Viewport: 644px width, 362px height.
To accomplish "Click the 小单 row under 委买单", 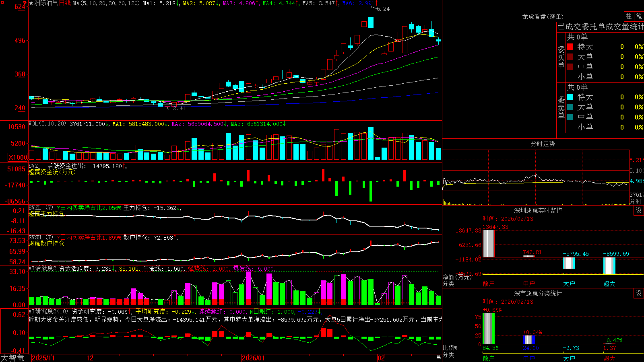I will 605,77.
